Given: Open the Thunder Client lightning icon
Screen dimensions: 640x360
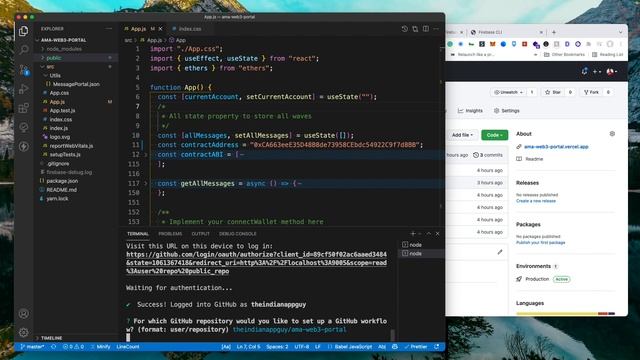Looking at the screenshot, I should (x=24, y=146).
